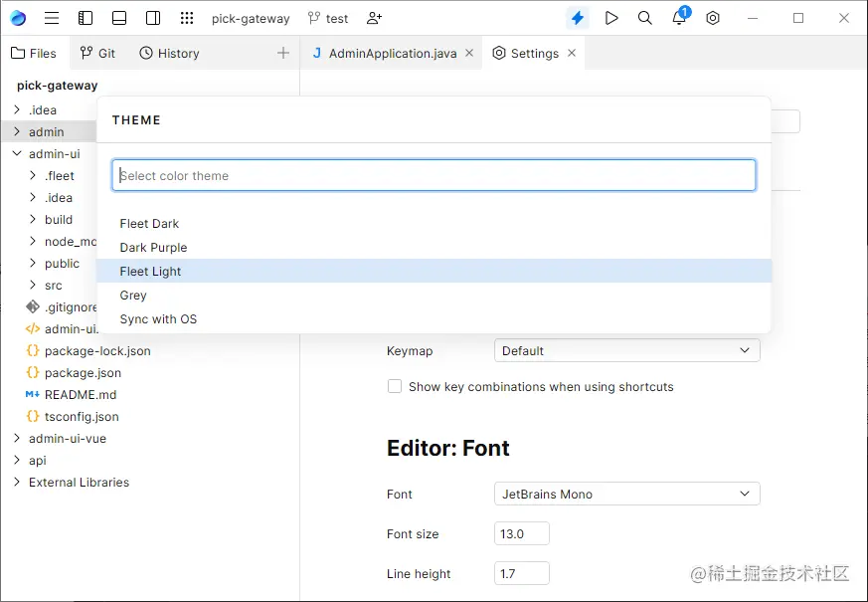Image resolution: width=868 pixels, height=602 pixels.
Task: Open settings hexagon icon in title bar
Action: [x=713, y=18]
